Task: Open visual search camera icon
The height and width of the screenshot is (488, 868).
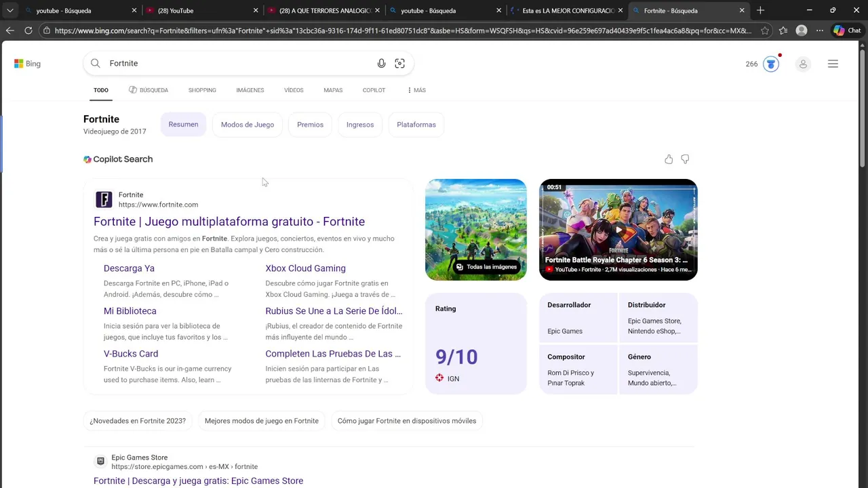Action: tap(399, 63)
